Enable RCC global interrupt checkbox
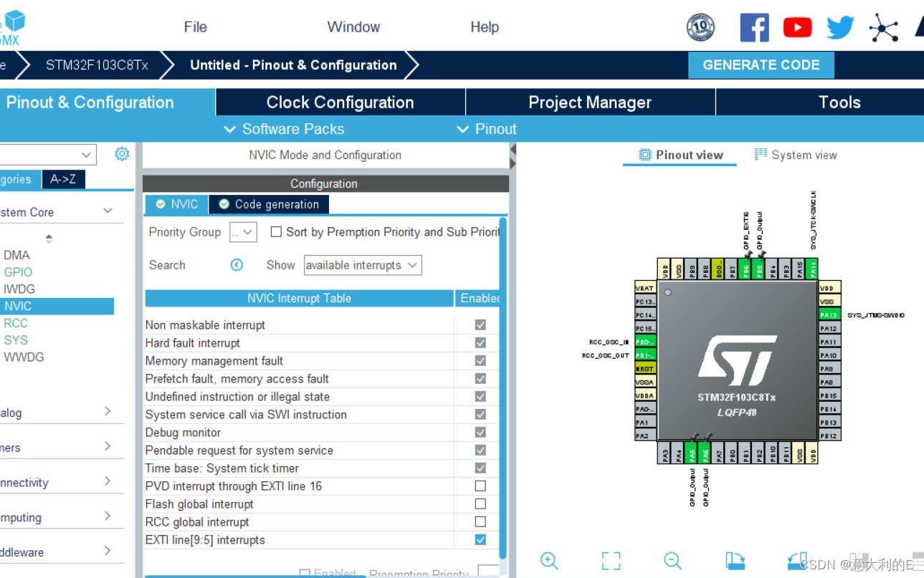Viewport: 924px width, 578px height. (480, 521)
